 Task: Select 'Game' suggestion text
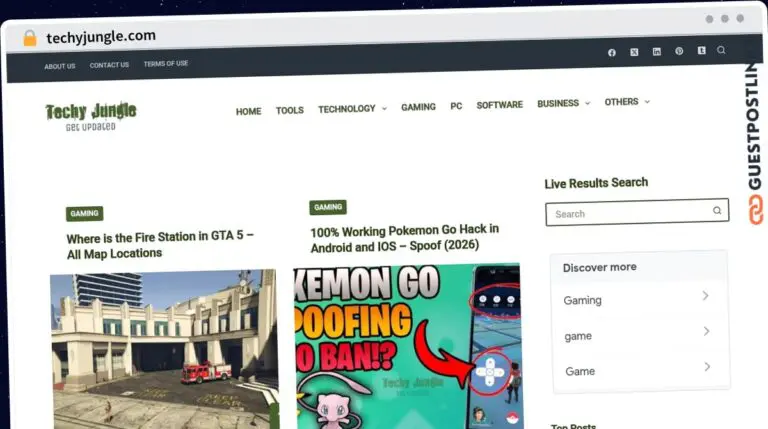tap(580, 371)
